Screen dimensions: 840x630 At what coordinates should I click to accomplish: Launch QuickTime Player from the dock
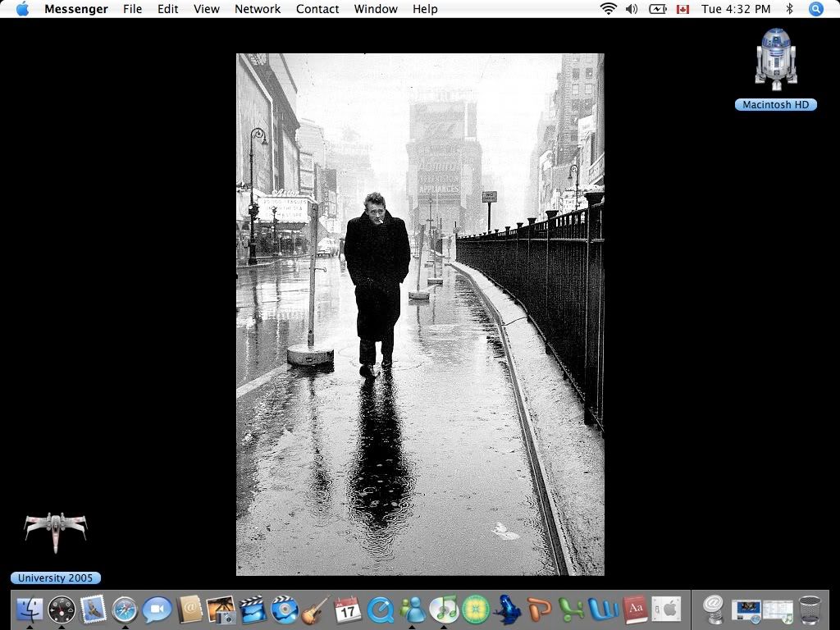[380, 609]
